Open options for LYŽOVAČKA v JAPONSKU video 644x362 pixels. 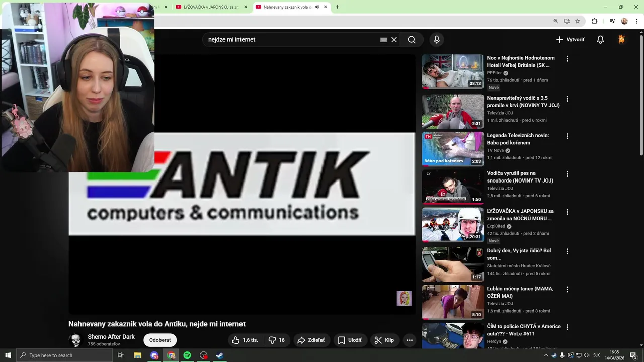567,212
